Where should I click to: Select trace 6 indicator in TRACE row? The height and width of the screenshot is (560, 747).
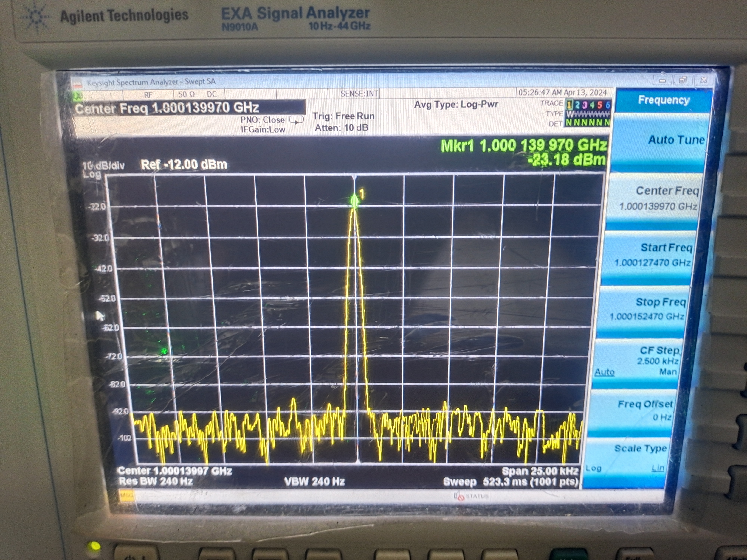pos(608,105)
